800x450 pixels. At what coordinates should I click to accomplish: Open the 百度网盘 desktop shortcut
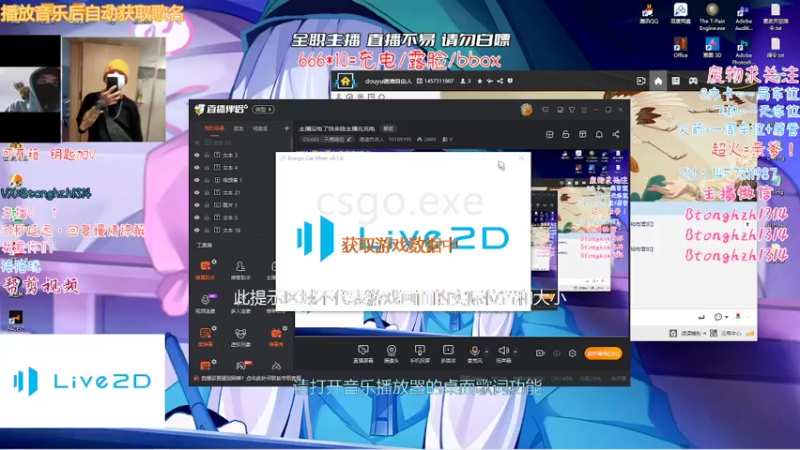point(680,14)
